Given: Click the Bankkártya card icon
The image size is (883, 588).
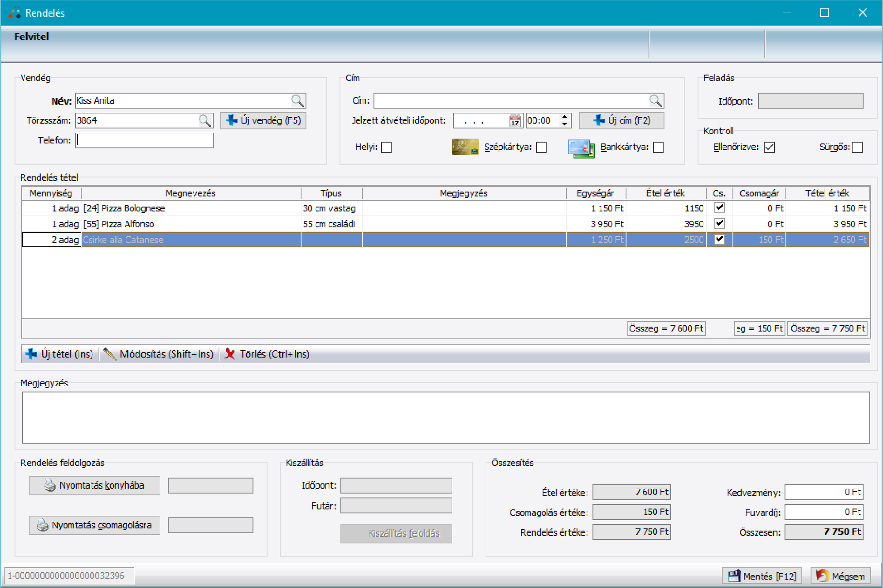Looking at the screenshot, I should click(581, 148).
